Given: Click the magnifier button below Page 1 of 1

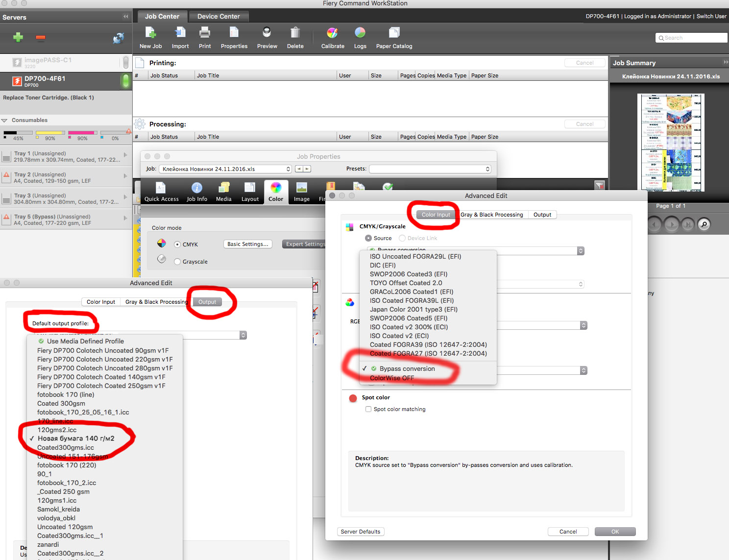Looking at the screenshot, I should pyautogui.click(x=704, y=224).
